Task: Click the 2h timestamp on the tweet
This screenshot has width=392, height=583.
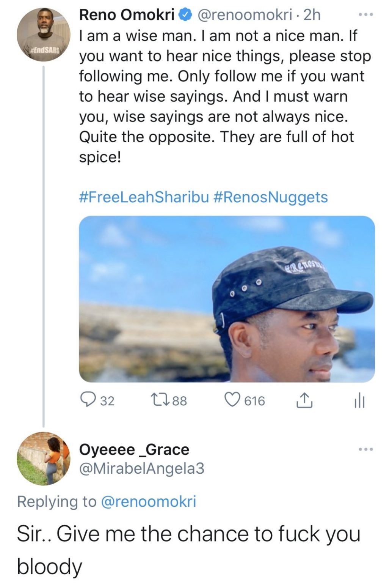Action: (x=312, y=15)
